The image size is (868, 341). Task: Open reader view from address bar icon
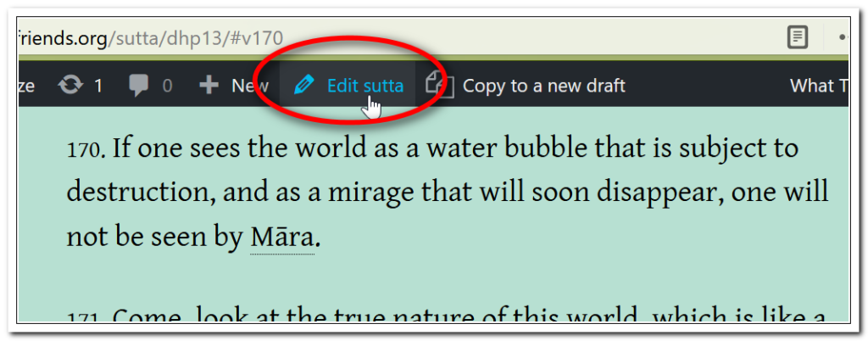[798, 37]
